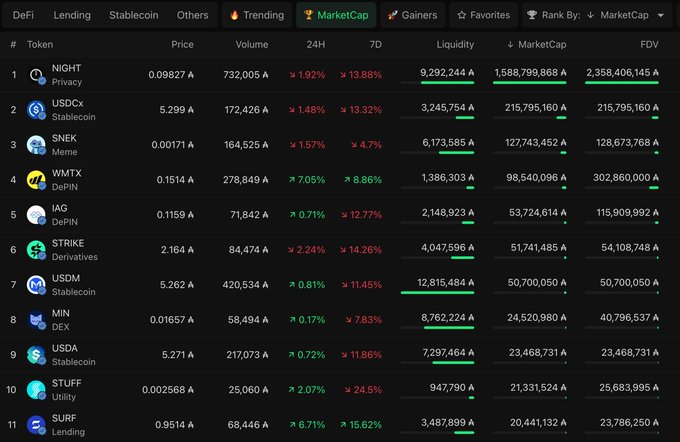Click the IAG token logo icon

pos(36,215)
